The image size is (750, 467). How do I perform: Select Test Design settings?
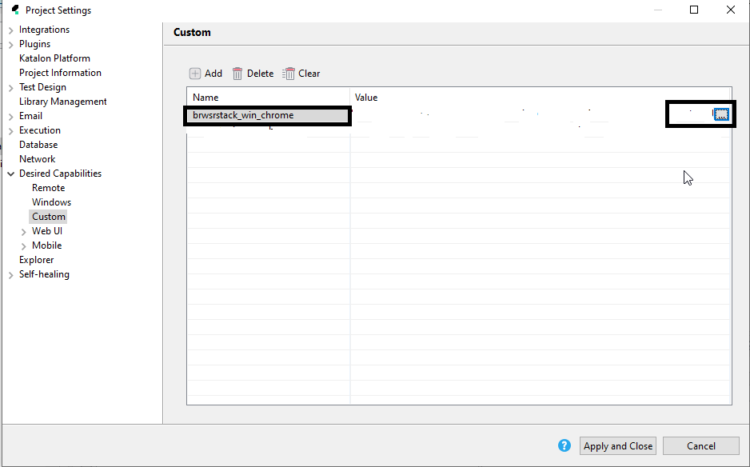pyautogui.click(x=43, y=87)
